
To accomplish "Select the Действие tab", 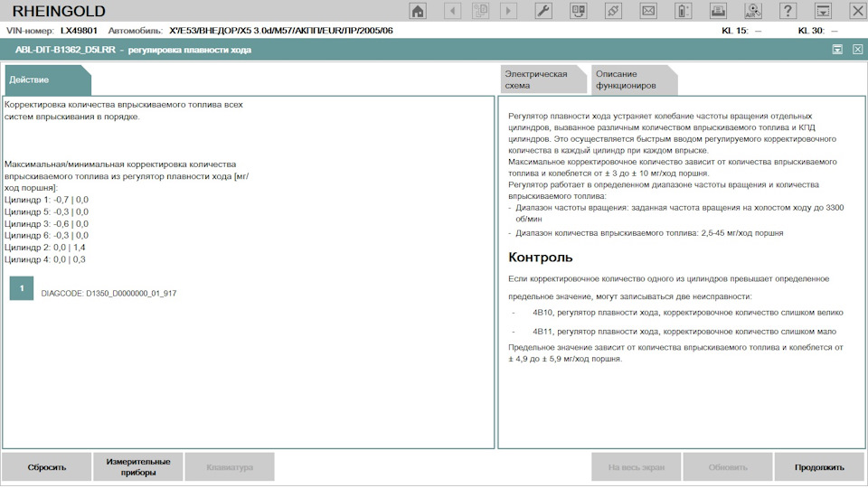I will 48,80.
